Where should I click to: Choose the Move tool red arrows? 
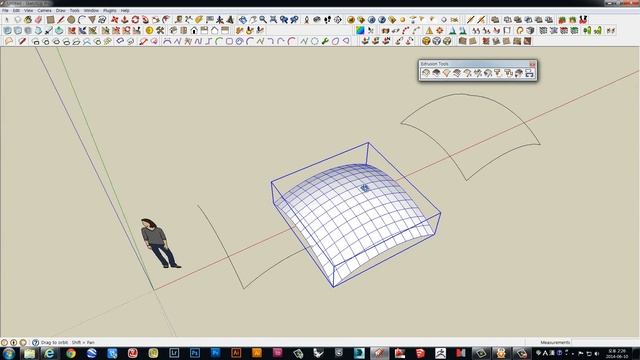click(115, 20)
